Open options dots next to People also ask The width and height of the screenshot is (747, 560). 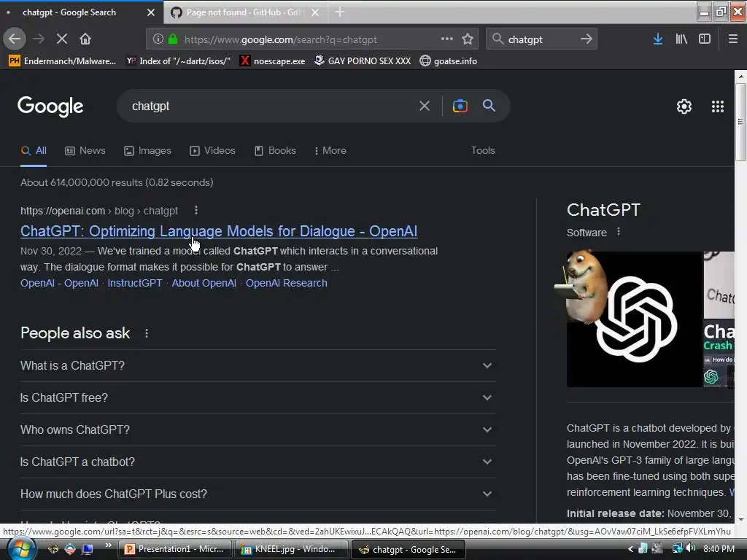tap(147, 333)
